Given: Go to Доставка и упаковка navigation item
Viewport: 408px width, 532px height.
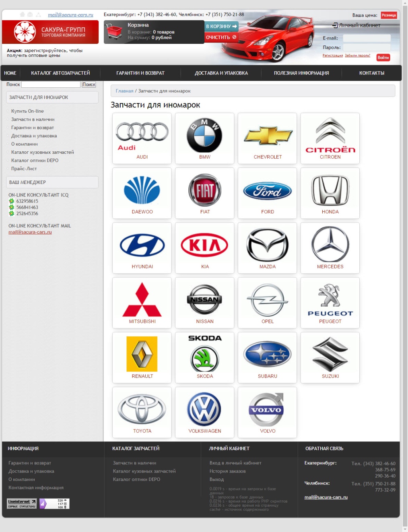Looking at the screenshot, I should tap(221, 73).
